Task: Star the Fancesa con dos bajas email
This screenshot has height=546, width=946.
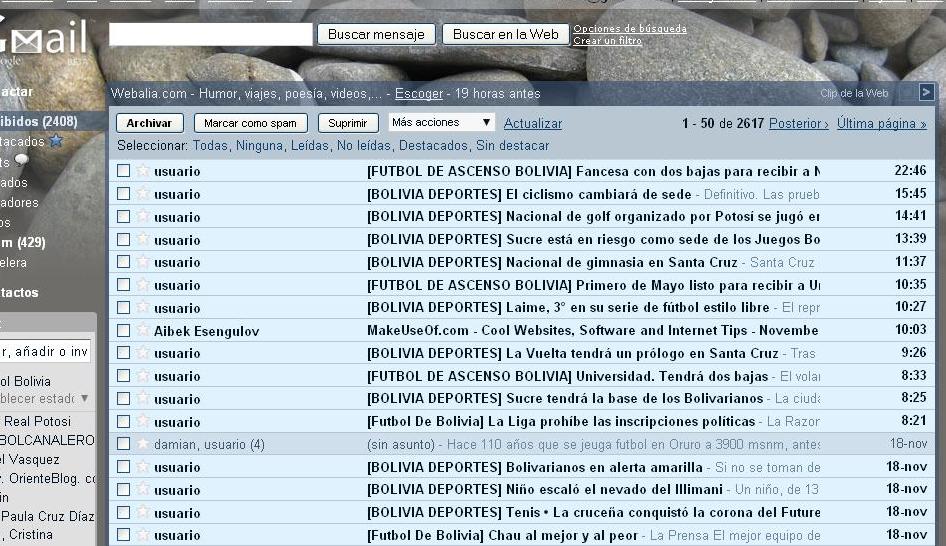Action: 142,171
